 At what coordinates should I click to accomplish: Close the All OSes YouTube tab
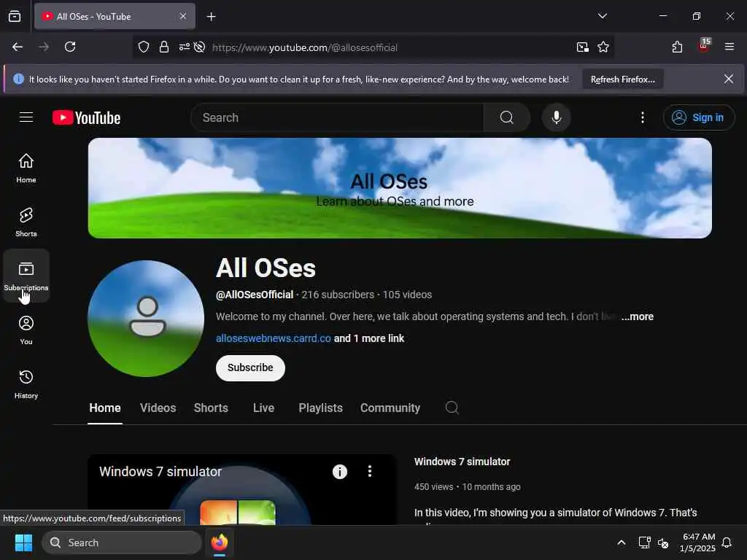click(183, 16)
